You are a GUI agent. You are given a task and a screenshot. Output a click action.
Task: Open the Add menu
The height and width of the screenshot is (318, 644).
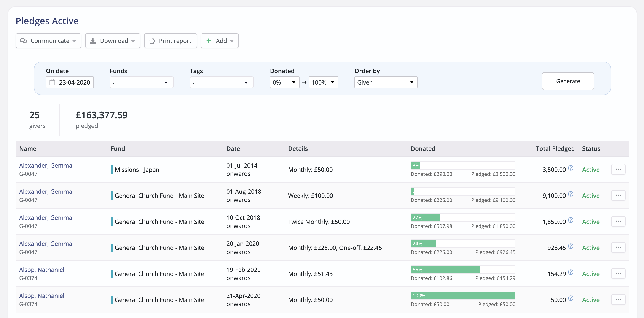tap(220, 40)
